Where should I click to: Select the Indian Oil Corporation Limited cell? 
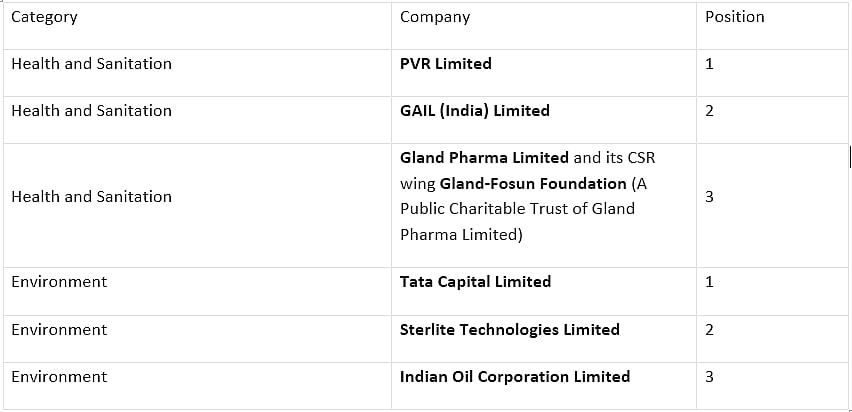pos(515,377)
